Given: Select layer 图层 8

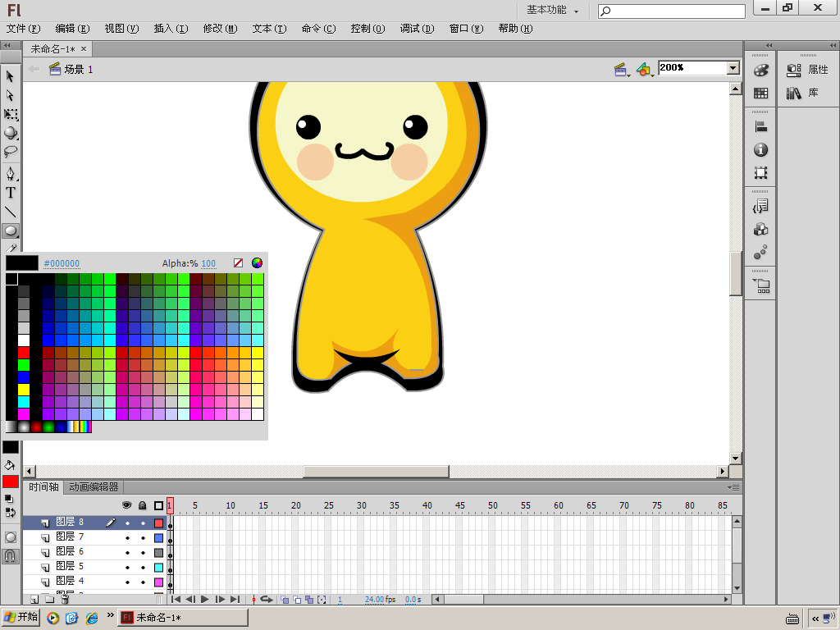Looking at the screenshot, I should [x=95, y=523].
